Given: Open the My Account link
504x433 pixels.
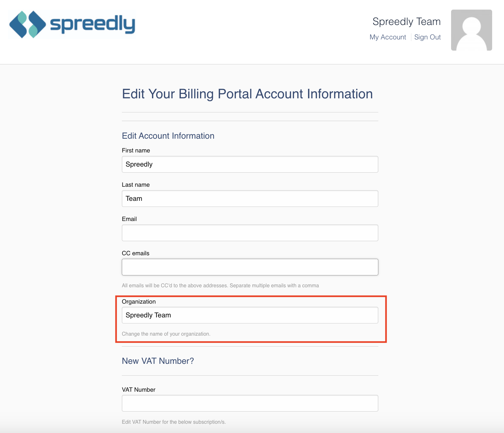Looking at the screenshot, I should click(x=388, y=37).
